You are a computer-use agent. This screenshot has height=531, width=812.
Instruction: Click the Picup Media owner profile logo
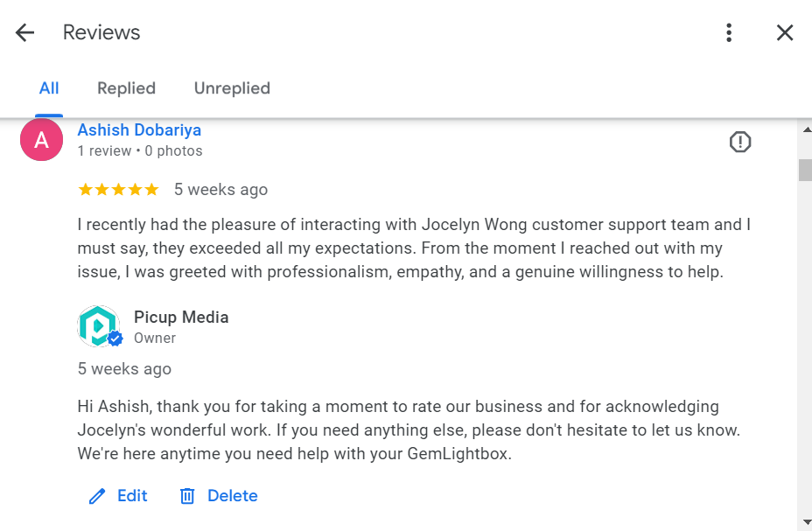pos(98,325)
